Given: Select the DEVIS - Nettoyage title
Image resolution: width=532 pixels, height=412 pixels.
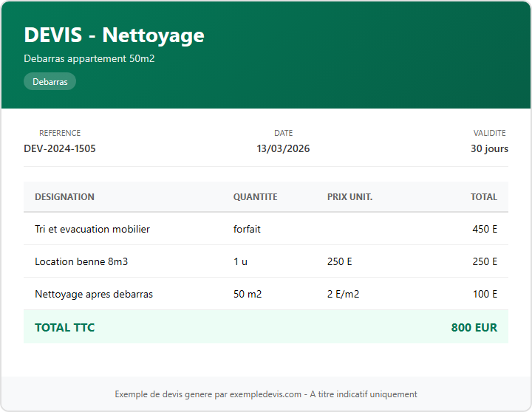Looking at the screenshot, I should coord(114,35).
